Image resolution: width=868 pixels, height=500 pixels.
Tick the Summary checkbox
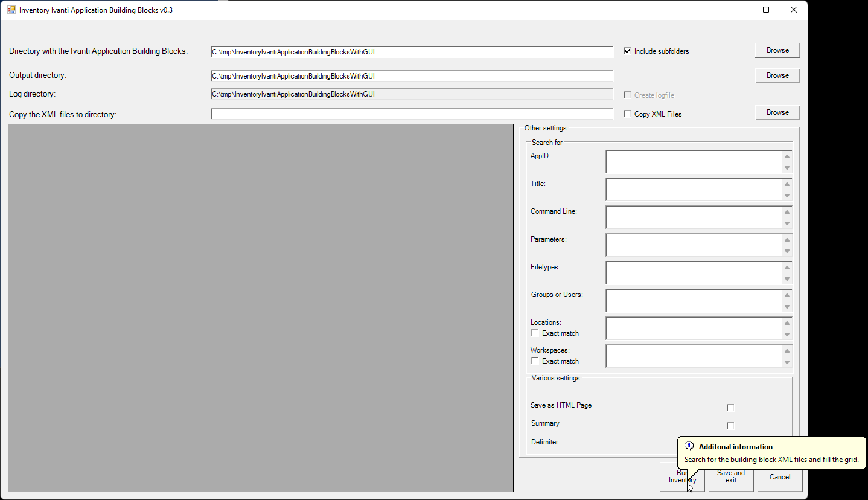coord(730,426)
